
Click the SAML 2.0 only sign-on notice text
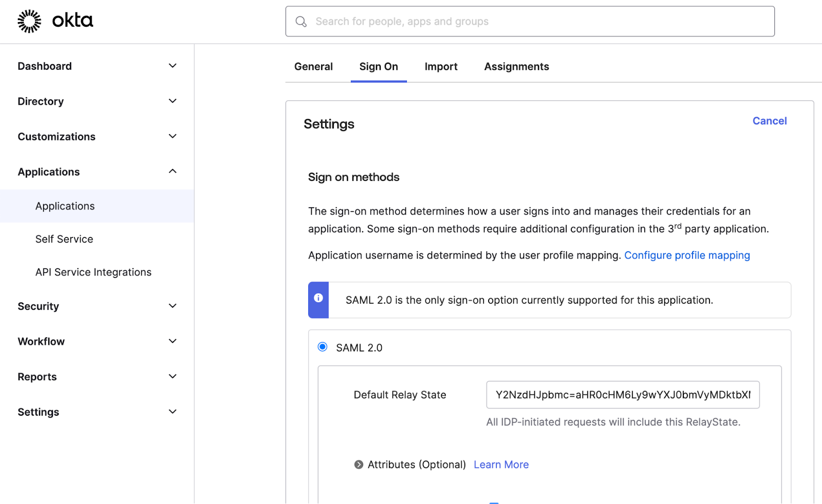529,300
